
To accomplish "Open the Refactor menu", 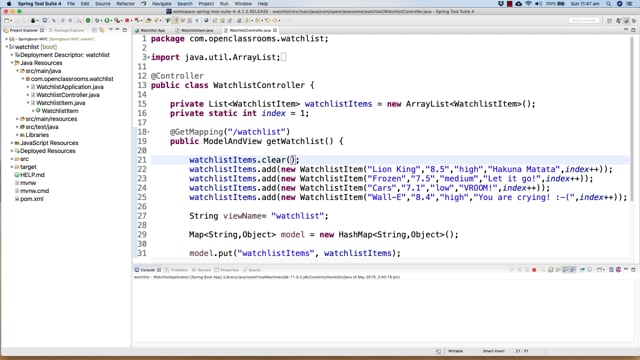I will click(x=125, y=4).
